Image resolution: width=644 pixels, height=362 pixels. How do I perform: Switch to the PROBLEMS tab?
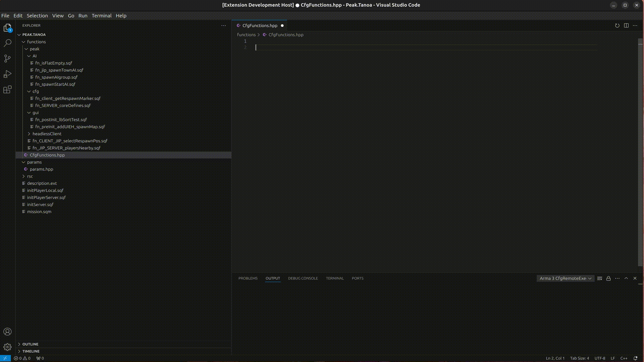point(248,279)
